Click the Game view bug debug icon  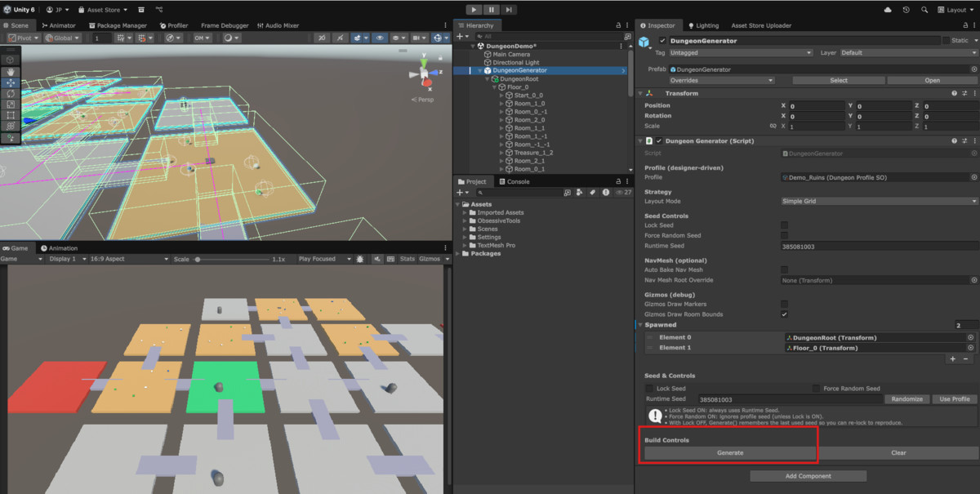[360, 259]
